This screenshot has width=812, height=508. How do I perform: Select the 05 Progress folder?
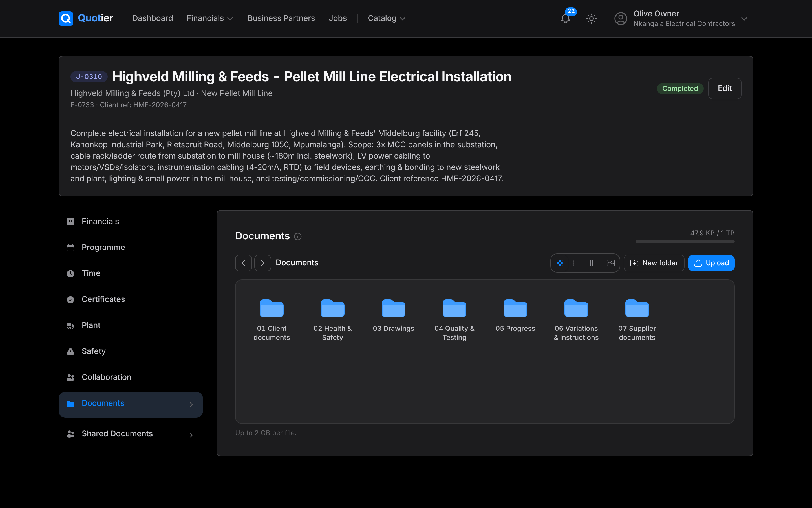[x=515, y=316]
